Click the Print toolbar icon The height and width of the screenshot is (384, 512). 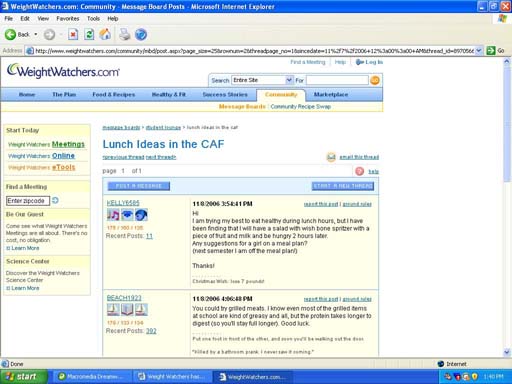125,34
